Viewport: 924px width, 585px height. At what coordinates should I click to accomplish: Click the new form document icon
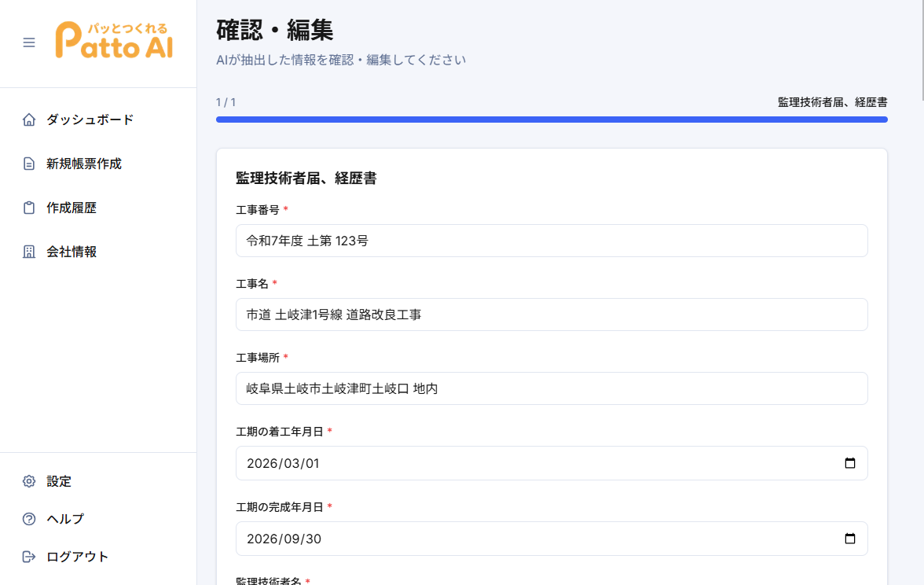tap(29, 164)
